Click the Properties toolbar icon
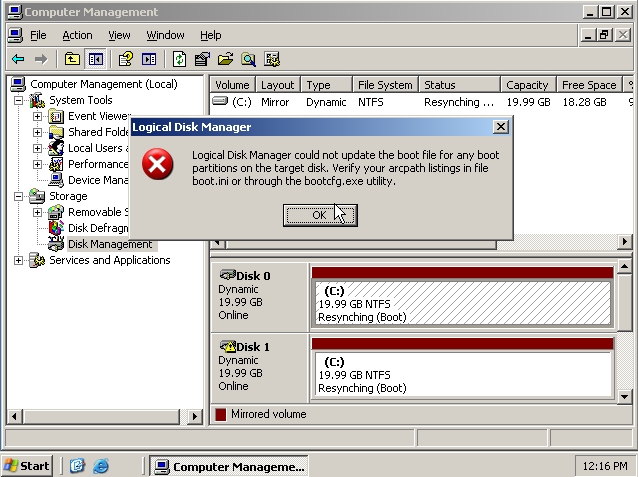Image resolution: width=638 pixels, height=477 pixels. [202, 59]
